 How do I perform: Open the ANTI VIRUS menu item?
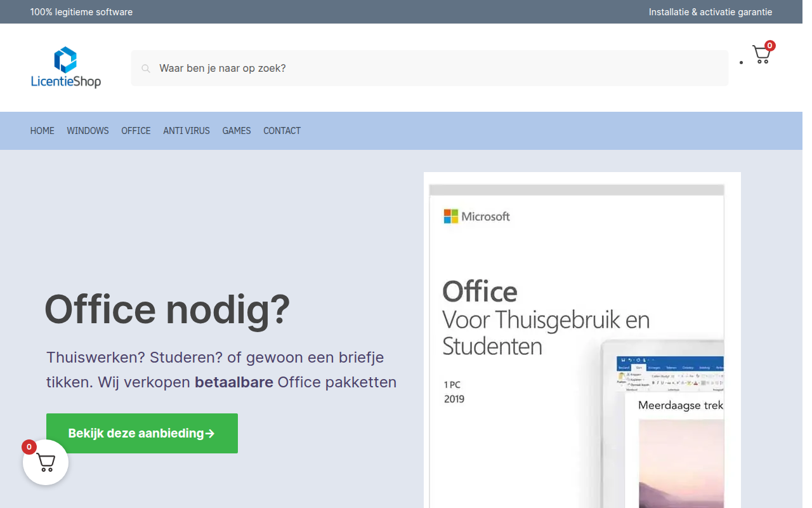187,131
